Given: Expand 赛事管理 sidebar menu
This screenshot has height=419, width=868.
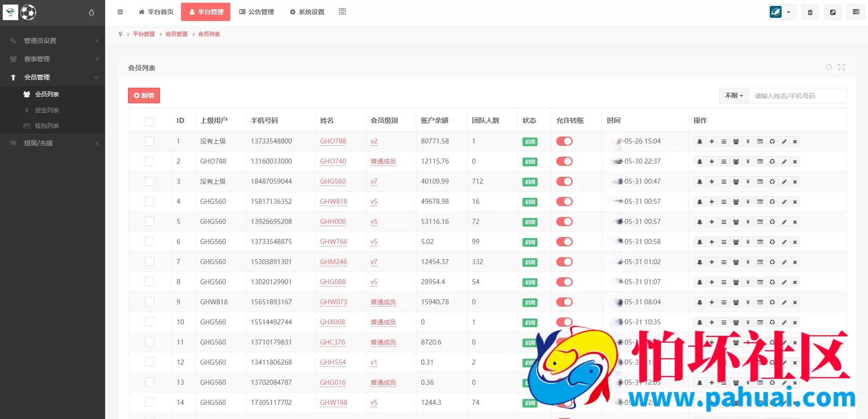Looking at the screenshot, I should [53, 59].
